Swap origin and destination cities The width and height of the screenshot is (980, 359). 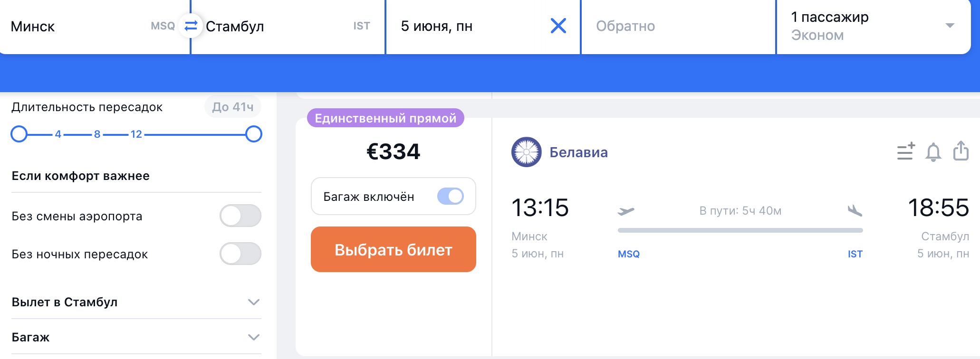[x=191, y=26]
